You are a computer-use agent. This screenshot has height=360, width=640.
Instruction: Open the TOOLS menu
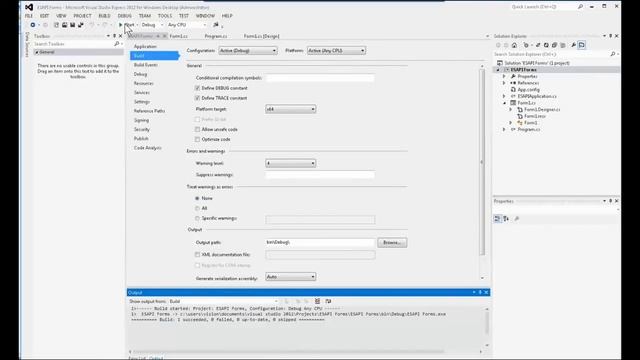coord(165,16)
